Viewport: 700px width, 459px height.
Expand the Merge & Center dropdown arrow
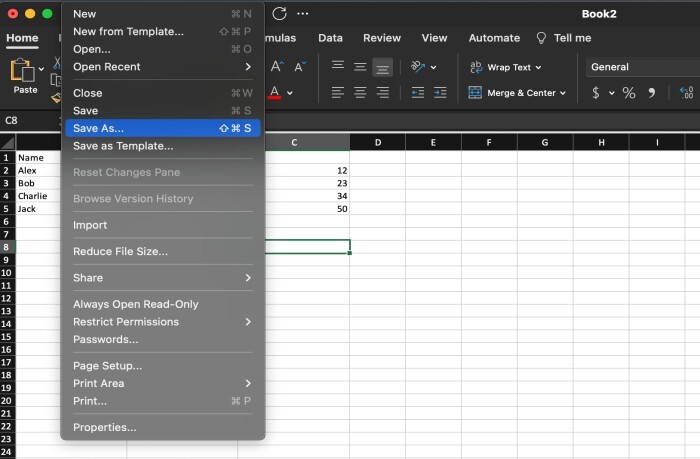(x=563, y=93)
